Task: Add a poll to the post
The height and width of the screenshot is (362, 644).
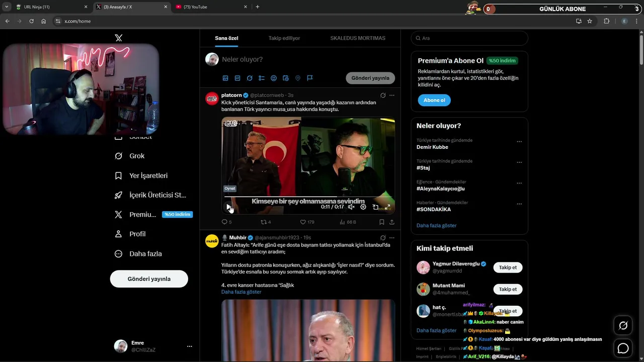Action: (262, 78)
